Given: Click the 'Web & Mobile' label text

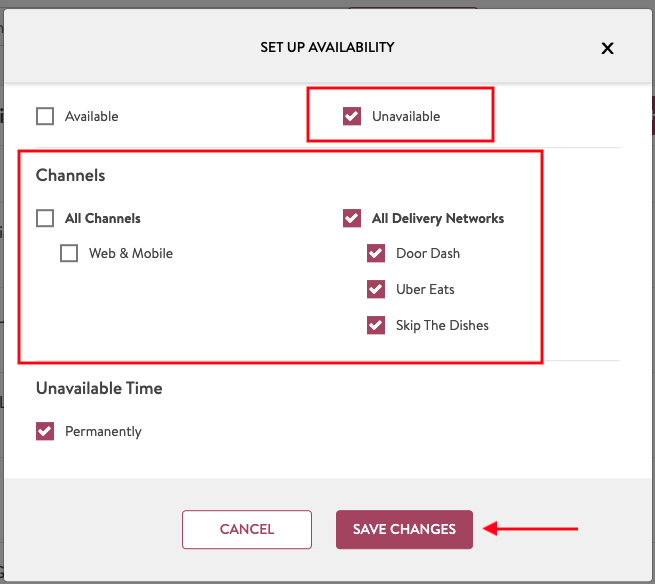Looking at the screenshot, I should 131,253.
